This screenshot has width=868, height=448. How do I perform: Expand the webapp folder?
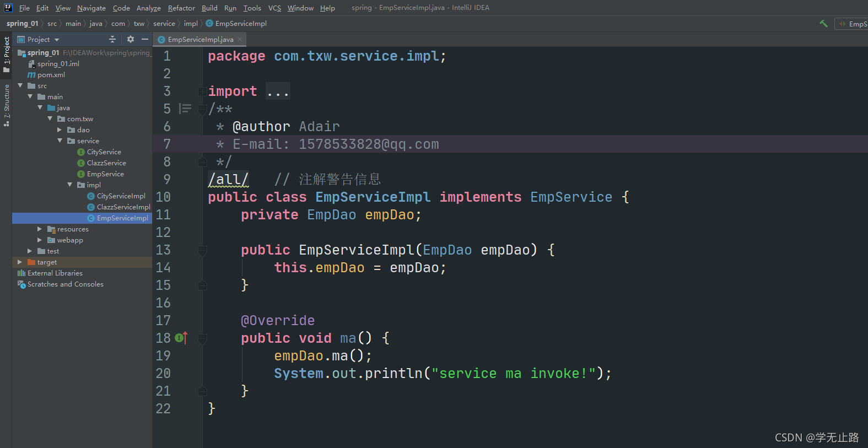pyautogui.click(x=40, y=240)
